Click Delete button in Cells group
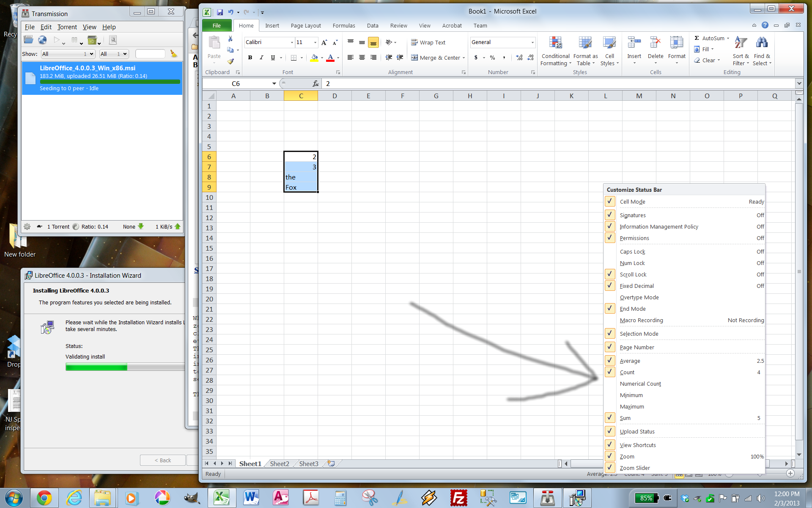Image resolution: width=812 pixels, height=508 pixels. coord(655,51)
